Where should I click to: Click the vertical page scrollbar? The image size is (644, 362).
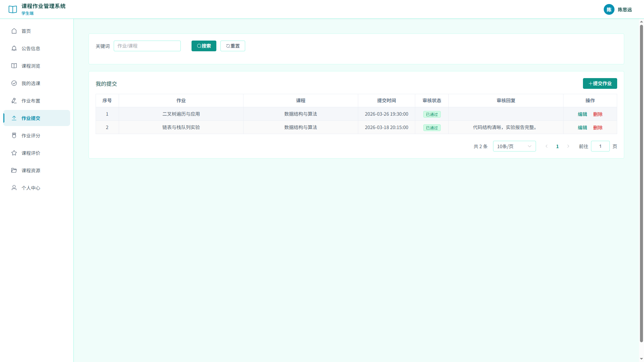click(x=641, y=183)
